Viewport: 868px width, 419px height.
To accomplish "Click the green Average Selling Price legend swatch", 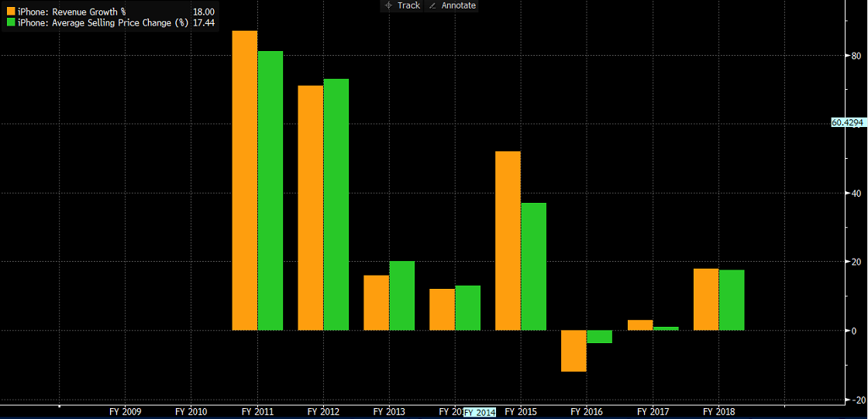I will click(11, 22).
